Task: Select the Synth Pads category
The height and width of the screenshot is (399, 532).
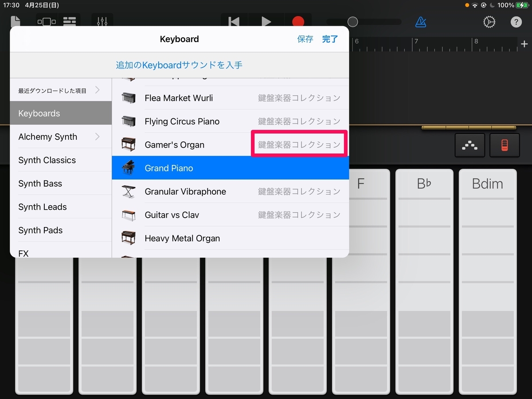Action: (x=61, y=230)
